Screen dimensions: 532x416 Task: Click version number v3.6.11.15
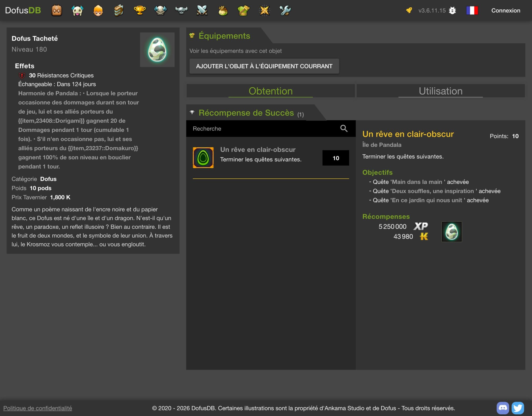point(432,10)
